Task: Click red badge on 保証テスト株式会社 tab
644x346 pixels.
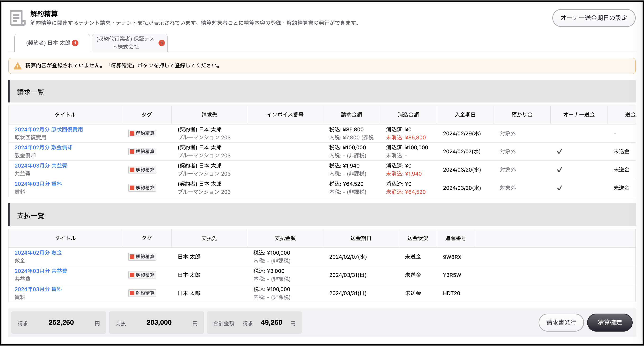Action: 162,43
